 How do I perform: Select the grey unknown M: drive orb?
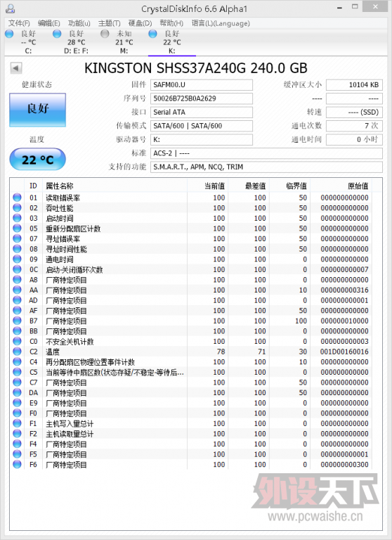click(105, 34)
